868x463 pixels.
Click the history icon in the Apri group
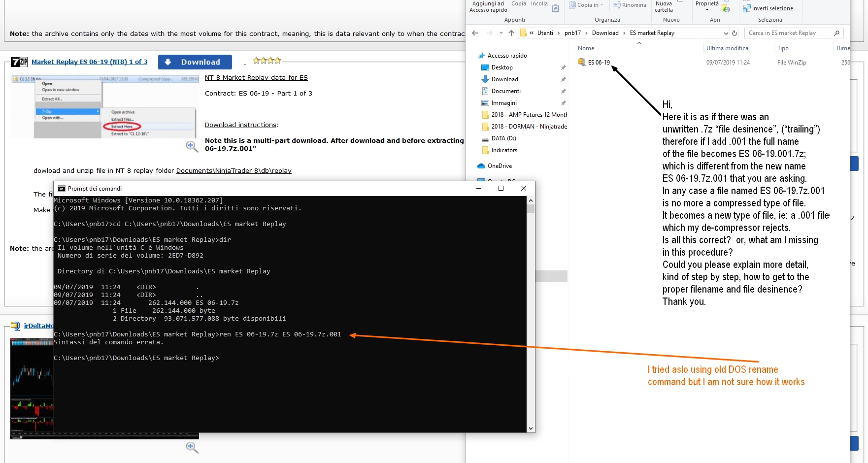726,9
